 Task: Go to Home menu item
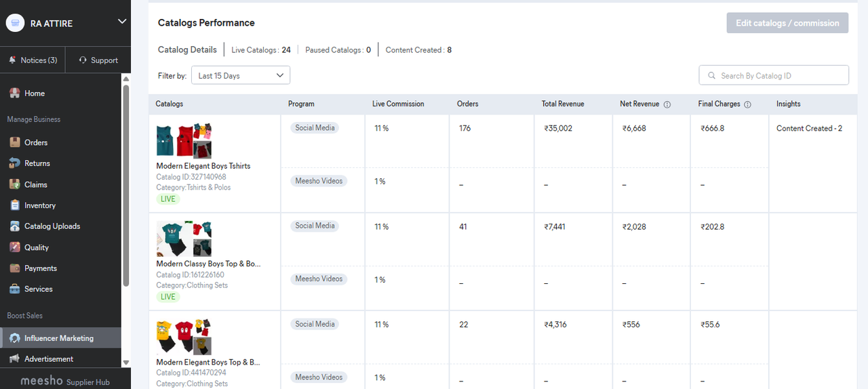tap(35, 94)
